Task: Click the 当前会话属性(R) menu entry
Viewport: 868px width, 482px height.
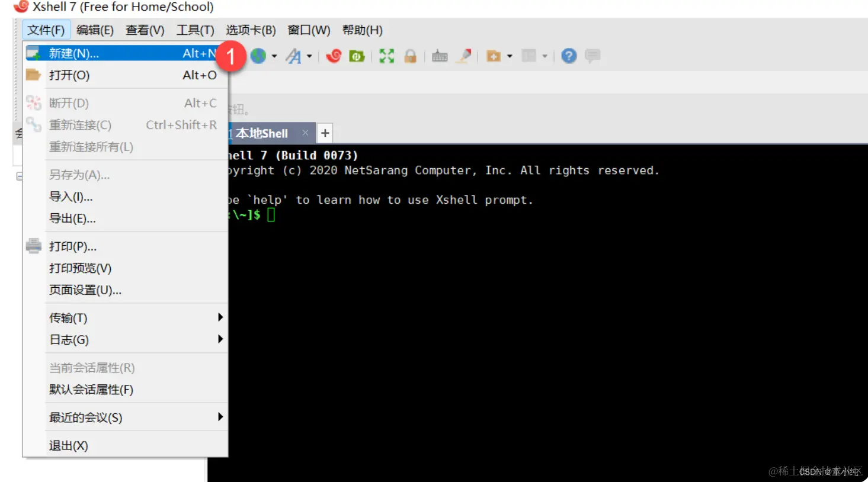Action: (x=125, y=368)
